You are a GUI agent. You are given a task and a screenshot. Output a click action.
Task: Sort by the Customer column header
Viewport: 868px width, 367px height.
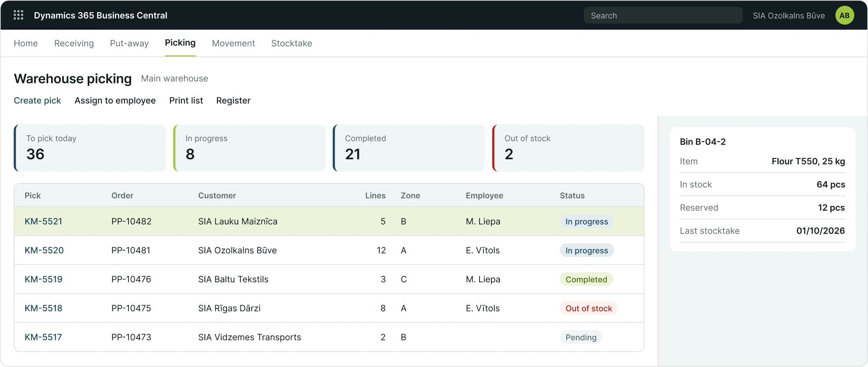(217, 195)
